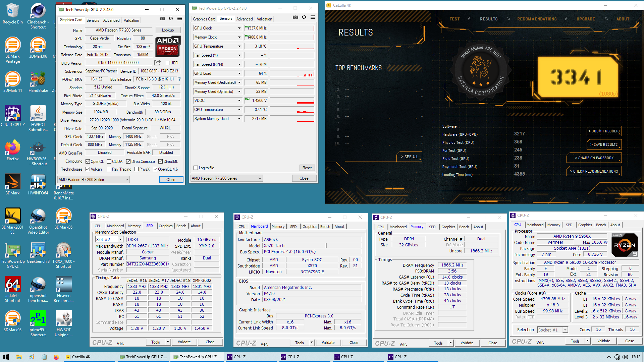Open the GPU selector dropdown in the GPU-Z Graphics Card window
The width and height of the screenshot is (644, 362).
click(94, 180)
